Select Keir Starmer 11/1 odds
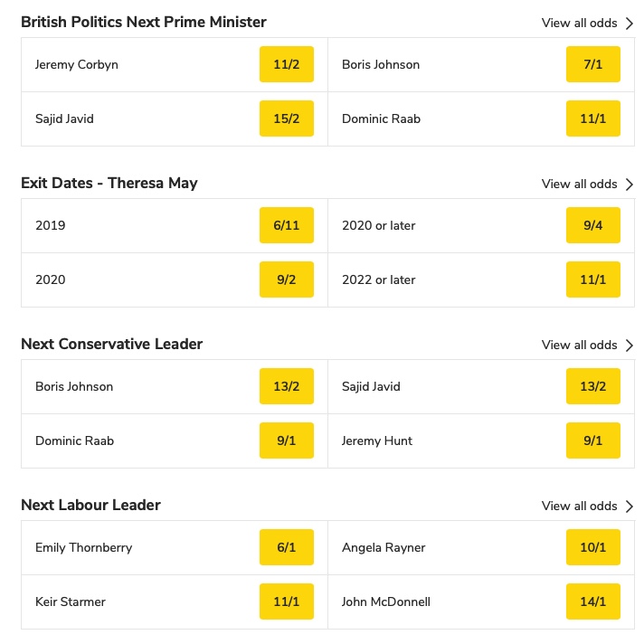Viewport: 644px width, 644px height. (x=286, y=601)
